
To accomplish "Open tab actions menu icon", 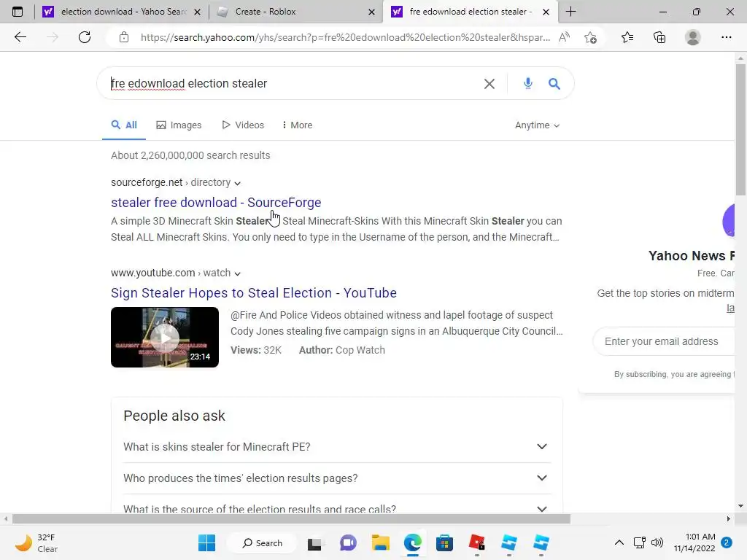I will tap(18, 12).
